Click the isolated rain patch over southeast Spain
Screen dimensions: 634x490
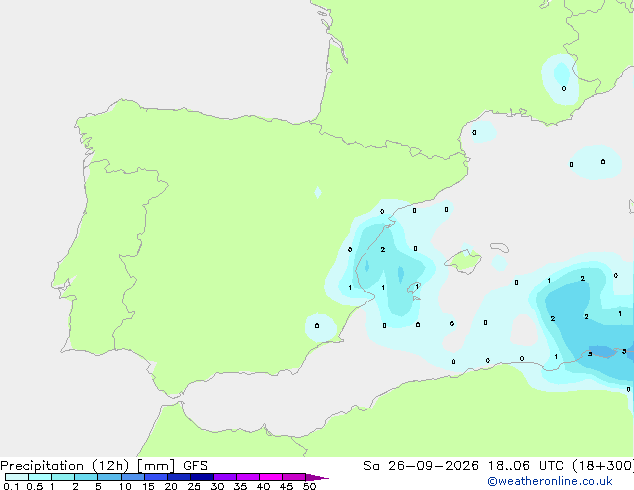[321, 327]
